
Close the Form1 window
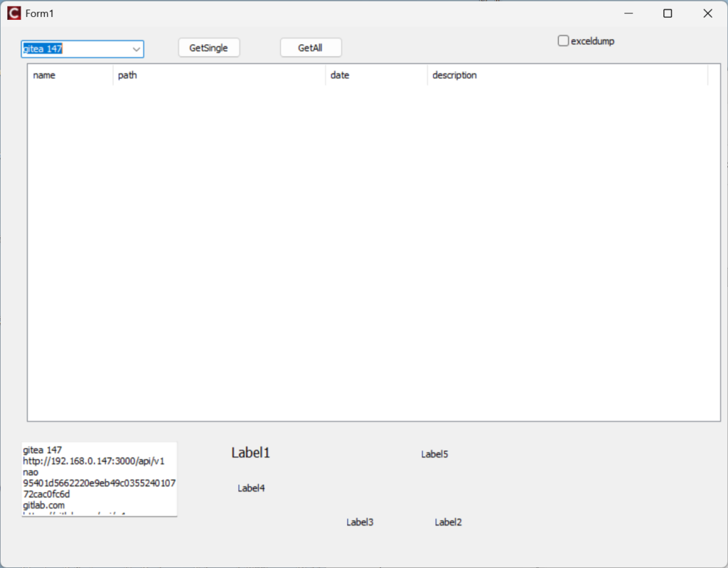point(707,14)
